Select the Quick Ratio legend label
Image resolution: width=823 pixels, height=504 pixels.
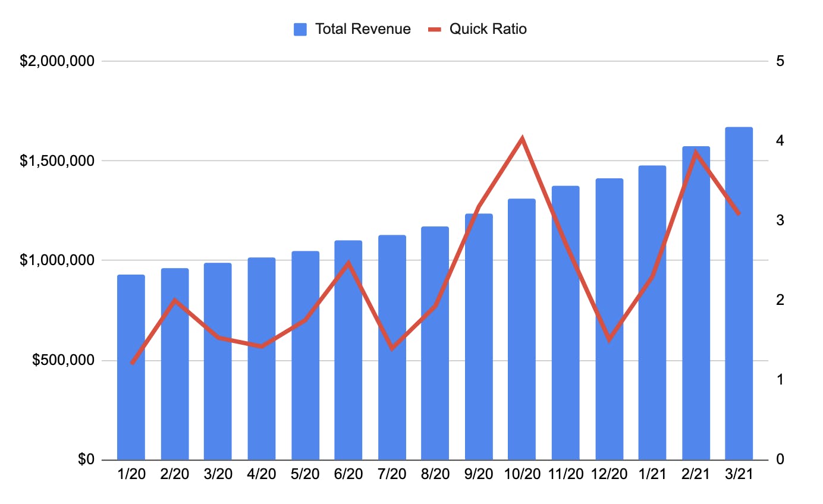click(488, 29)
